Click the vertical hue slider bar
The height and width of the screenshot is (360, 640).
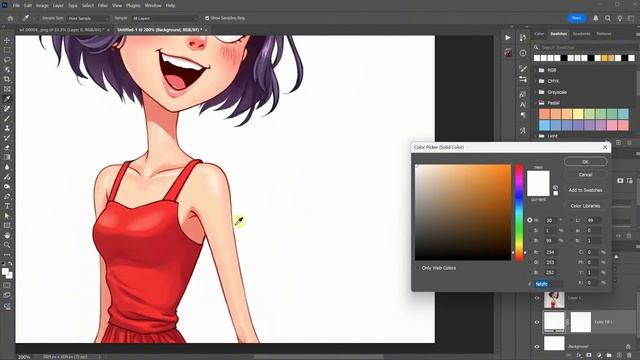519,212
